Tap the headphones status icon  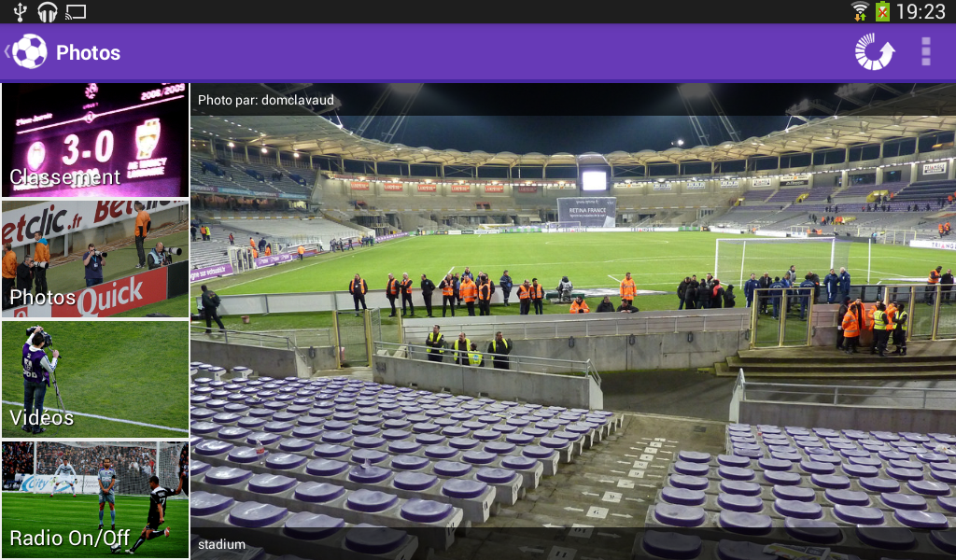[47, 11]
